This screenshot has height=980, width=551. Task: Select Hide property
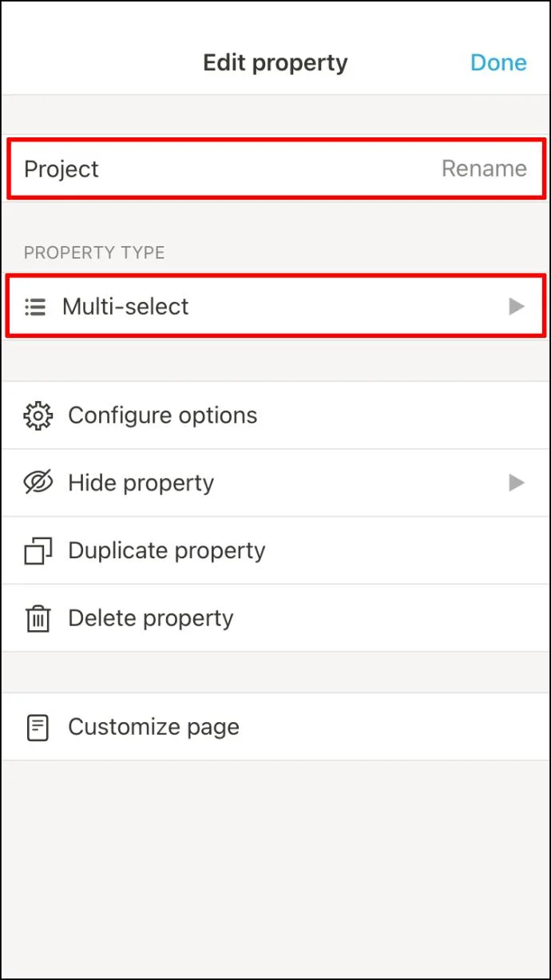click(275, 482)
